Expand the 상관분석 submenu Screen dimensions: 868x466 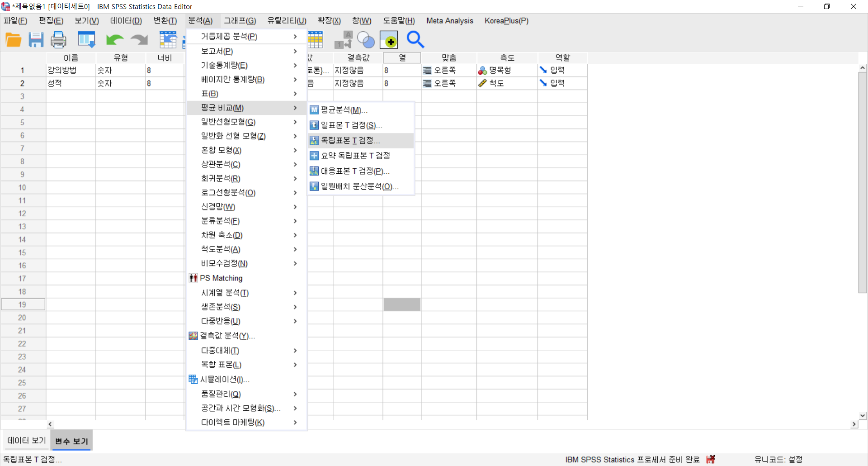coord(247,164)
